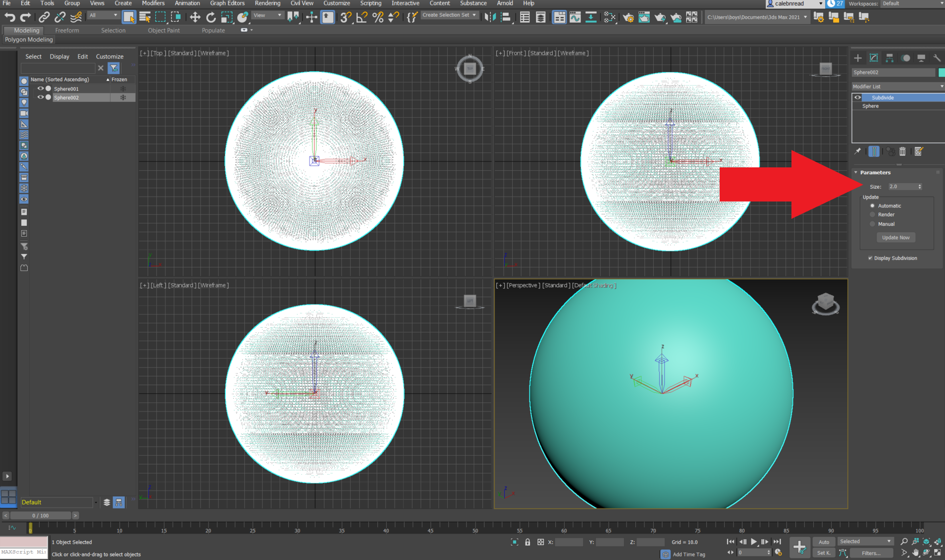
Task: Open the Rendering menu
Action: (x=268, y=3)
